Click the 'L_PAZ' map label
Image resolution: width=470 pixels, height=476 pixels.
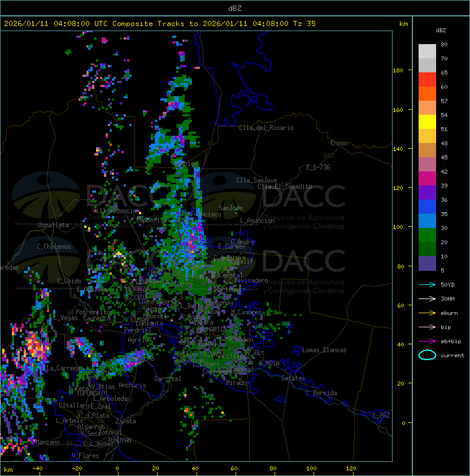[x=381, y=416]
